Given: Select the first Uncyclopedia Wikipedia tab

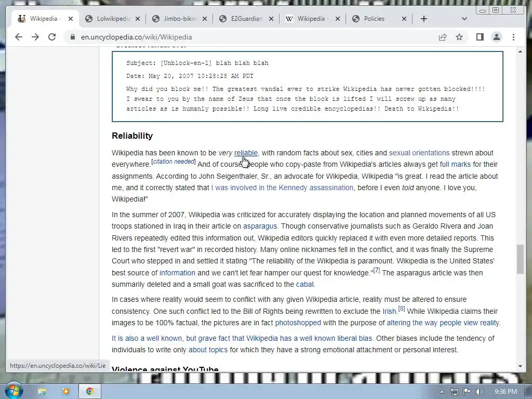Looking at the screenshot, I should click(45, 19).
